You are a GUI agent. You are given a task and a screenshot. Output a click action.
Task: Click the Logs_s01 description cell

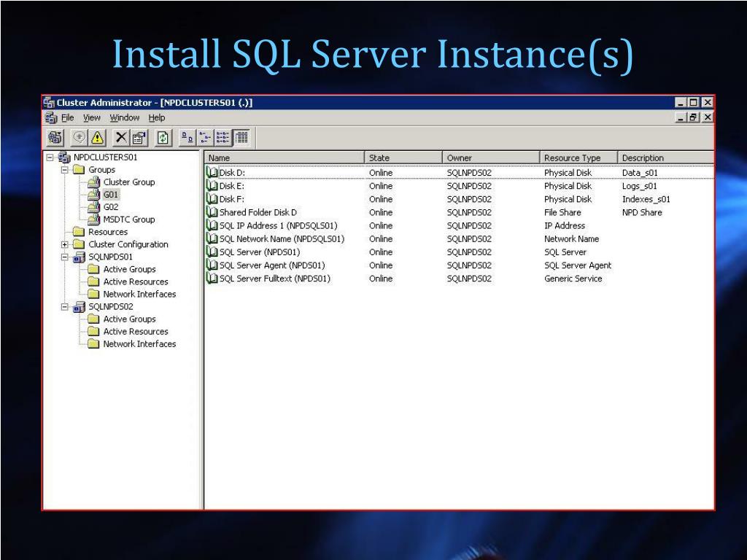point(639,186)
